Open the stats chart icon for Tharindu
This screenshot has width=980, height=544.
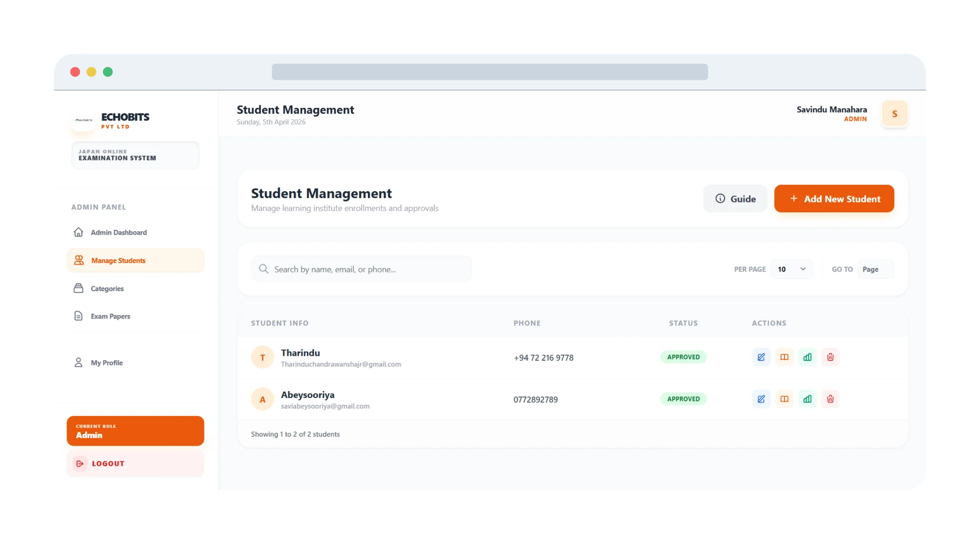click(x=807, y=357)
